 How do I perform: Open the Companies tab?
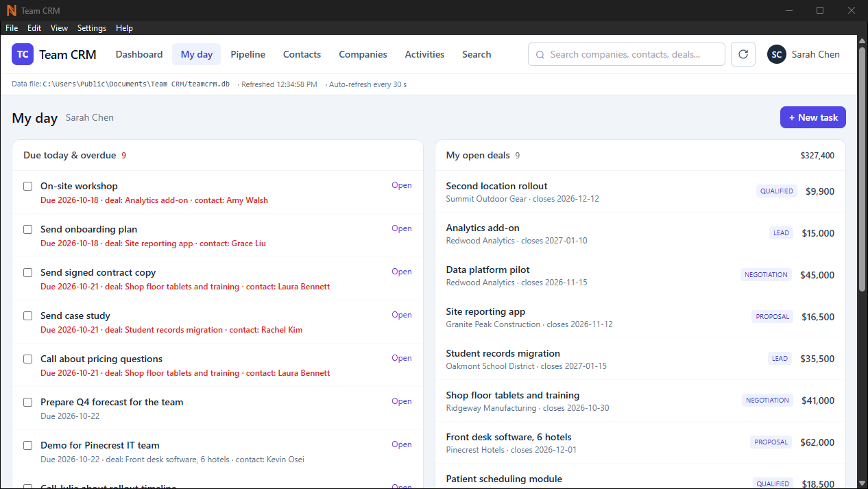tap(363, 54)
